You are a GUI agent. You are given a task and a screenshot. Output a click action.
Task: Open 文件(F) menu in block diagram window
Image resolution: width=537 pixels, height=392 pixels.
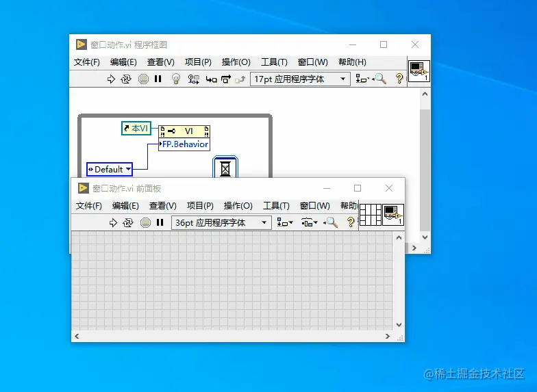point(87,62)
